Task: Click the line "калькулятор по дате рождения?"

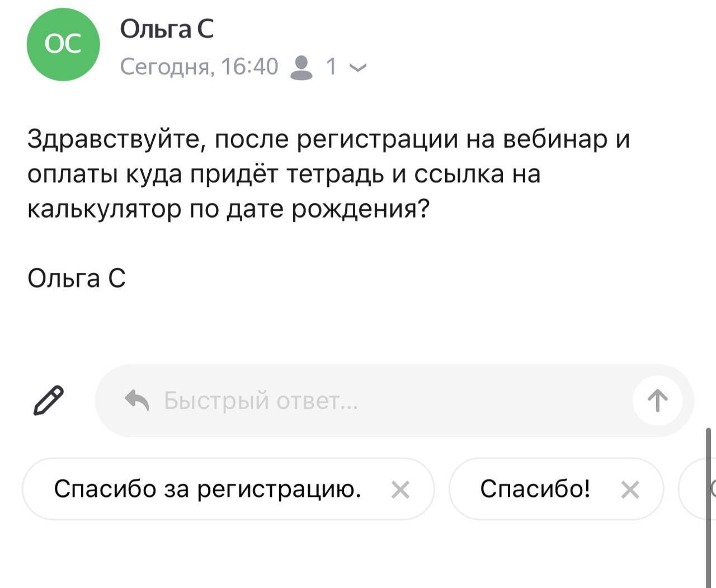Action: (228, 209)
